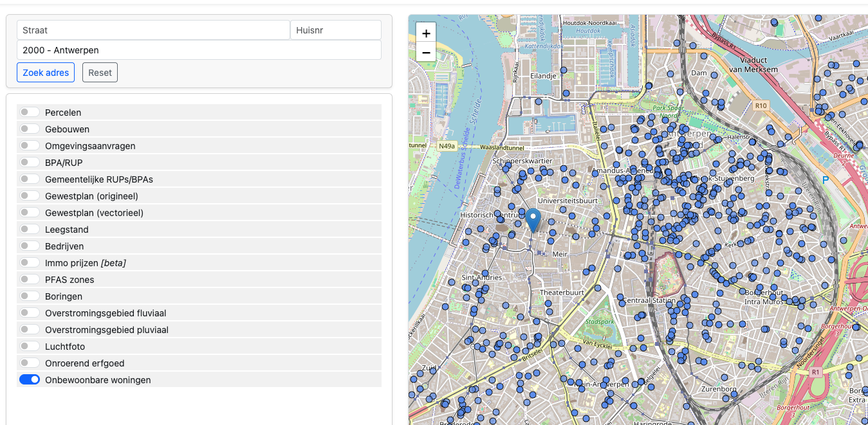The height and width of the screenshot is (425, 868).
Task: Click the Zoek adres button
Action: click(46, 73)
